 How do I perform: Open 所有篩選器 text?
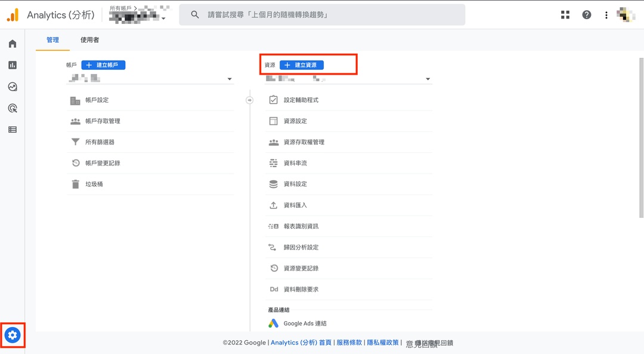tap(100, 142)
